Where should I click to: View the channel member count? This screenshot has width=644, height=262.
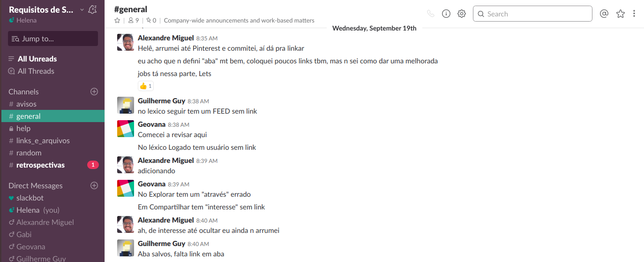point(134,20)
